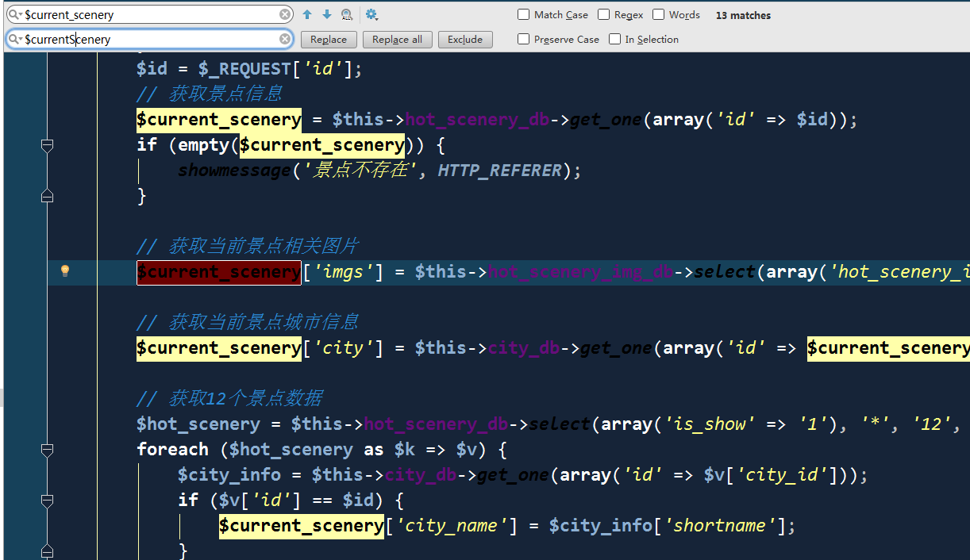Enable the Match Case checkbox
970x560 pixels.
pos(523,14)
